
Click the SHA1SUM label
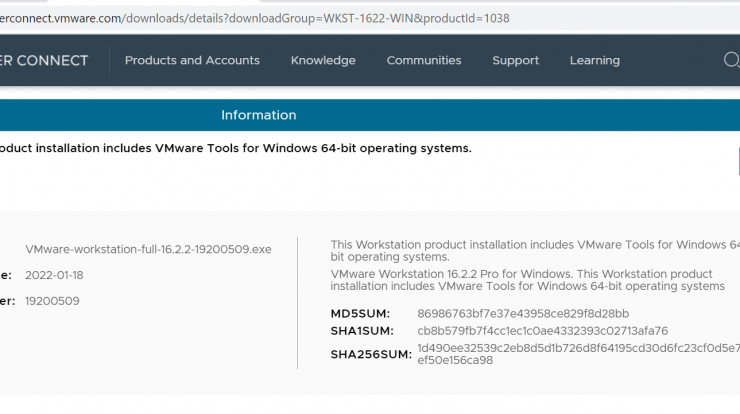pyautogui.click(x=362, y=331)
